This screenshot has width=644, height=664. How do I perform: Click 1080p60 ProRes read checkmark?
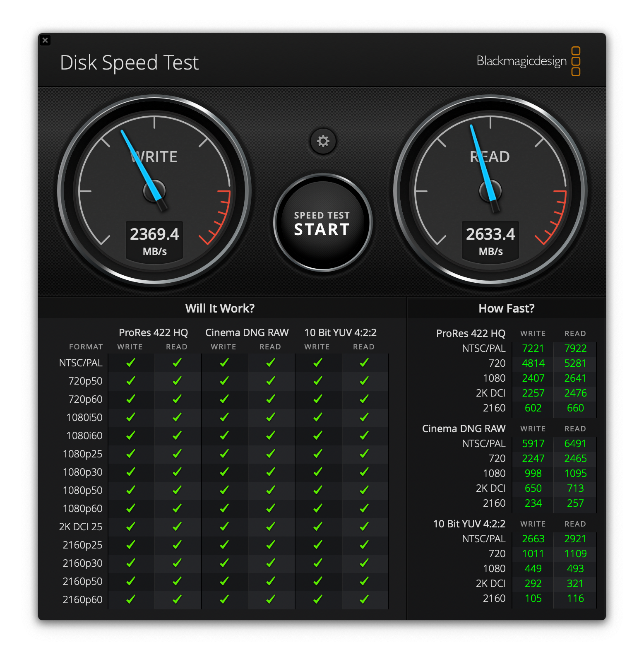pyautogui.click(x=177, y=508)
